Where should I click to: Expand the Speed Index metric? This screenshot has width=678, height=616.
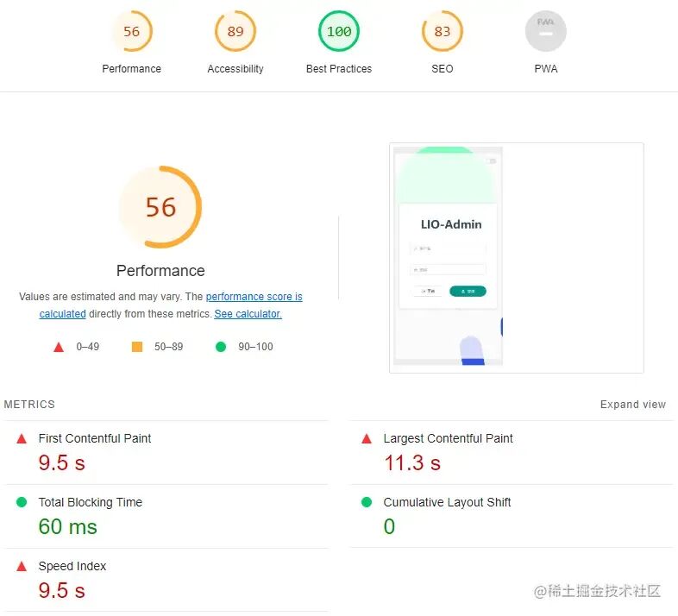pos(166,580)
